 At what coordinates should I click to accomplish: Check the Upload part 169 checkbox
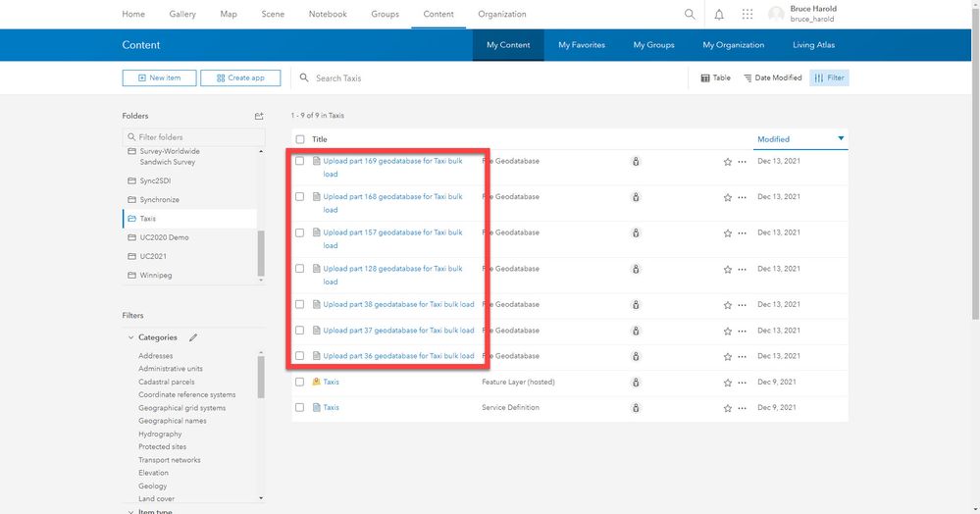(300, 161)
